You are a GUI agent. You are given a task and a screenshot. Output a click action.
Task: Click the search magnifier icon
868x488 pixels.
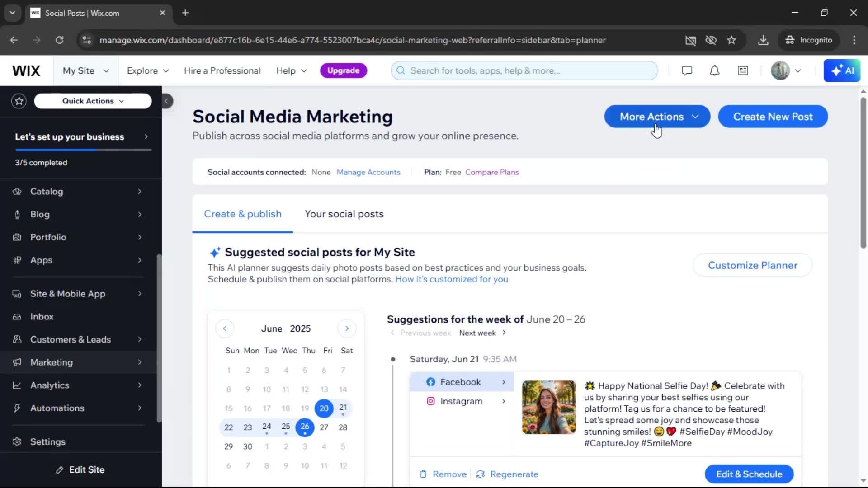[401, 70]
